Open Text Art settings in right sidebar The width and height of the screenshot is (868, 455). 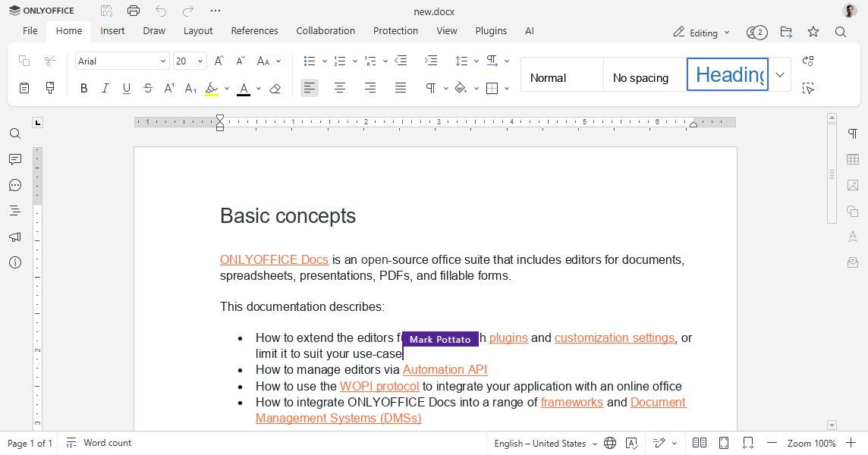click(x=853, y=237)
